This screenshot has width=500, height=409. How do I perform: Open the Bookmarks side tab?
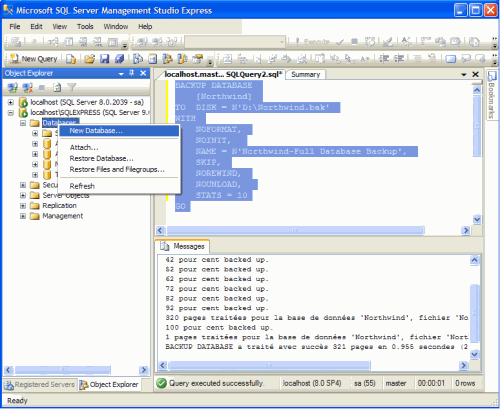492,95
